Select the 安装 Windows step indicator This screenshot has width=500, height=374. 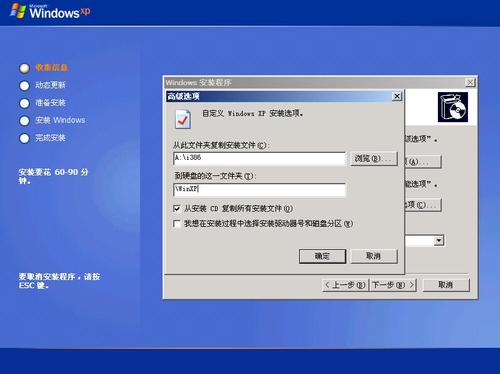pos(24,120)
